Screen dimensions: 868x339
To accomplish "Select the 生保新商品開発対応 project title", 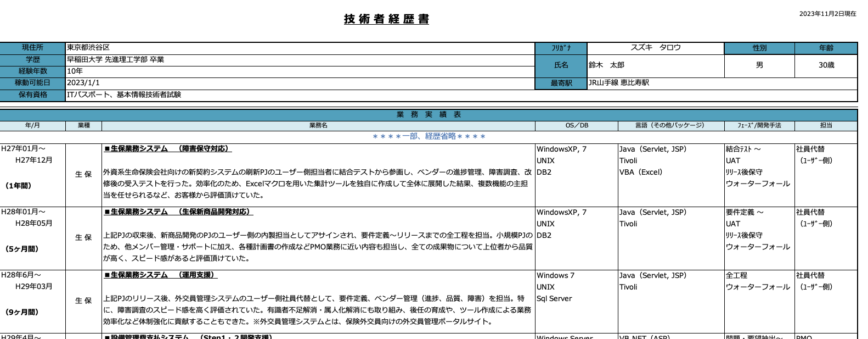I will pos(178,212).
